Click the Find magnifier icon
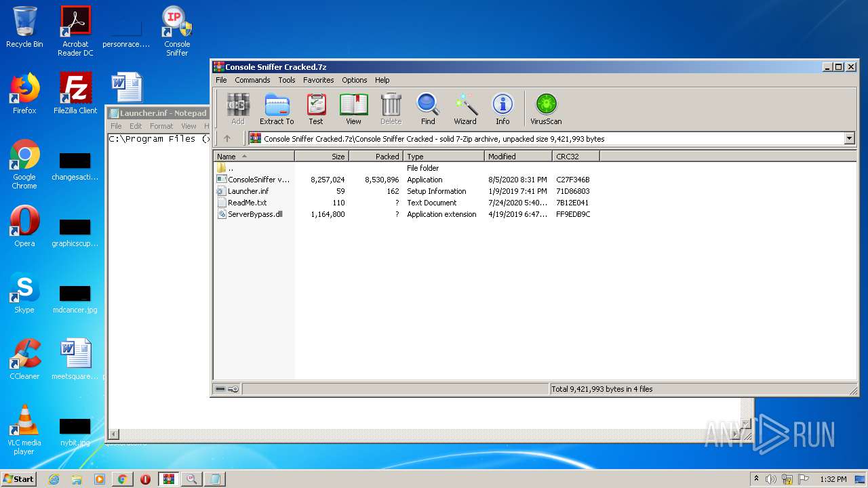The width and height of the screenshot is (868, 488). pos(428,109)
